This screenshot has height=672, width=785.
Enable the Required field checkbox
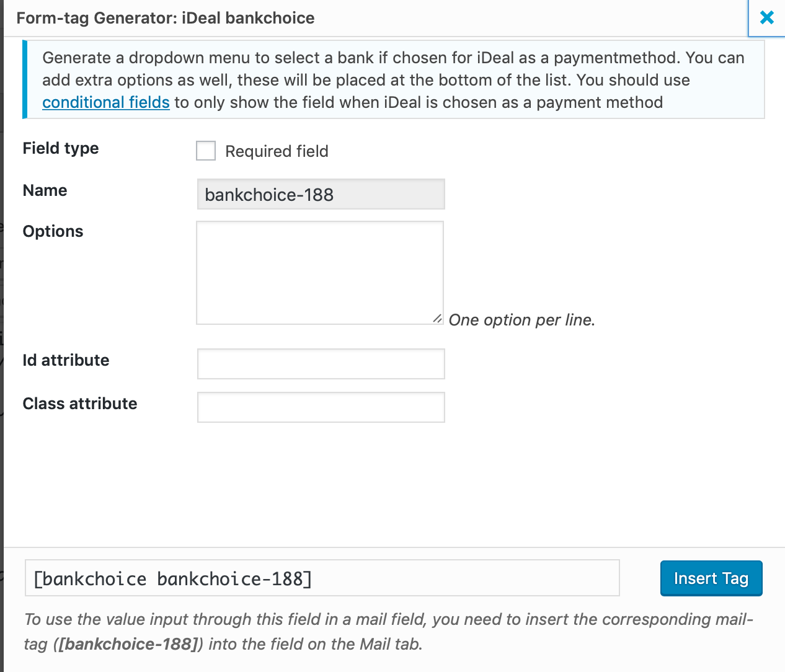(x=206, y=151)
